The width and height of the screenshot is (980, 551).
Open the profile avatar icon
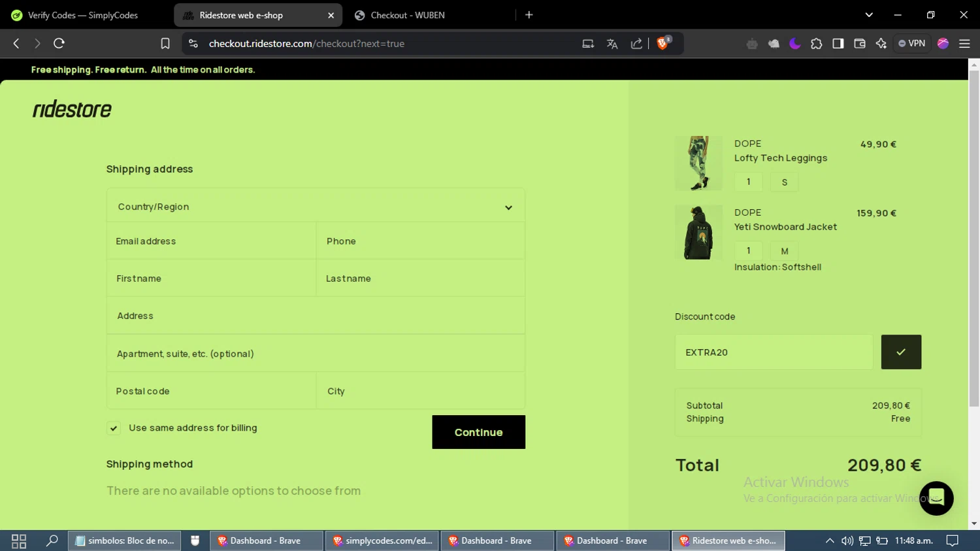943,44
